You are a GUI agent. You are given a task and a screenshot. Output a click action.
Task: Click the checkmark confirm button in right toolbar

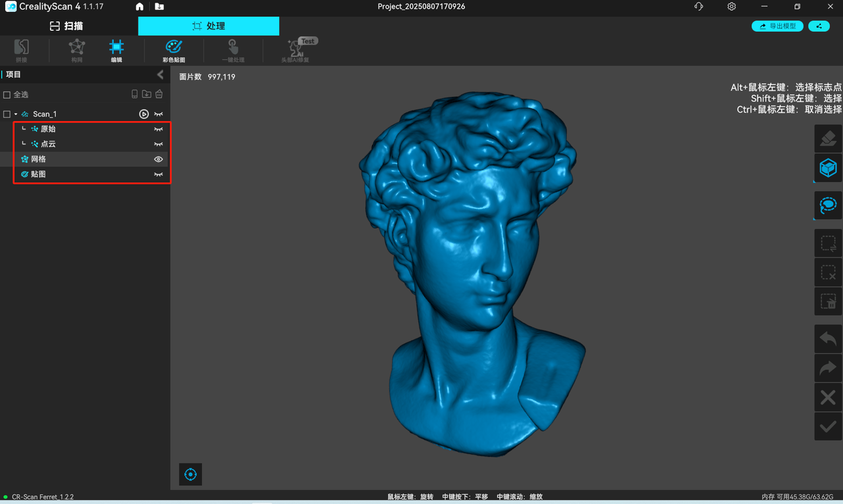pos(828,426)
